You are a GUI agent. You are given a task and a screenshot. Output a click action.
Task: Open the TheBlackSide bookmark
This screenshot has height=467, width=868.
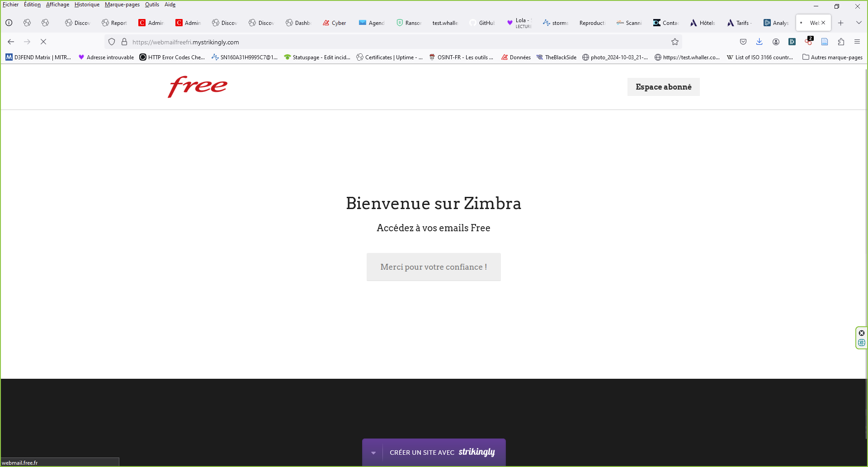coord(557,57)
